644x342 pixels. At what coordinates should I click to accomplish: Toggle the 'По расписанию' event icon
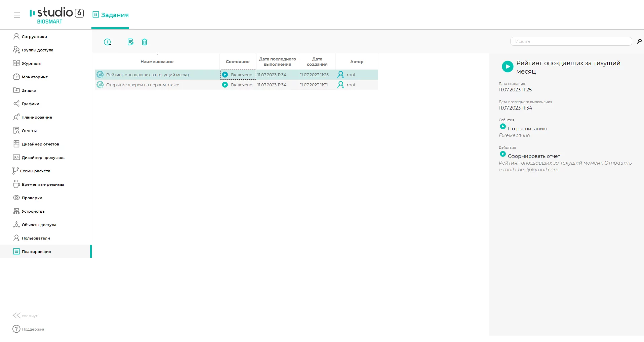click(x=503, y=127)
